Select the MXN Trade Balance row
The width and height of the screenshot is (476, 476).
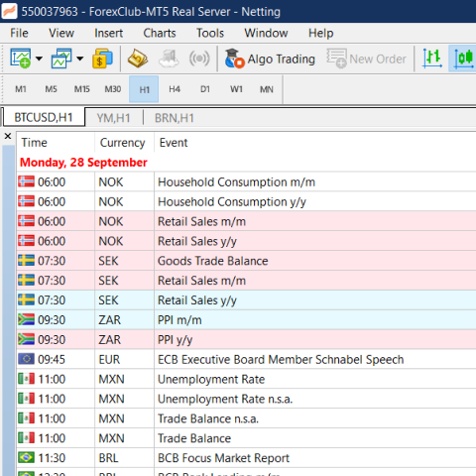pos(246,438)
